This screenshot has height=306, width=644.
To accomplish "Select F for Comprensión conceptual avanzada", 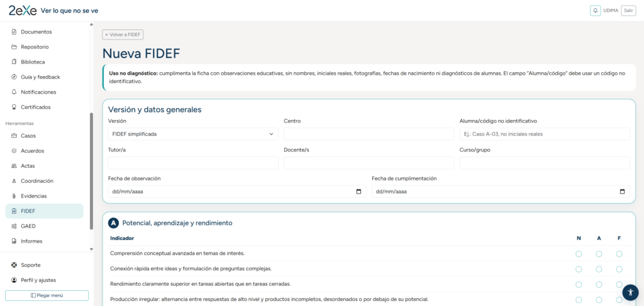I will [619, 254].
